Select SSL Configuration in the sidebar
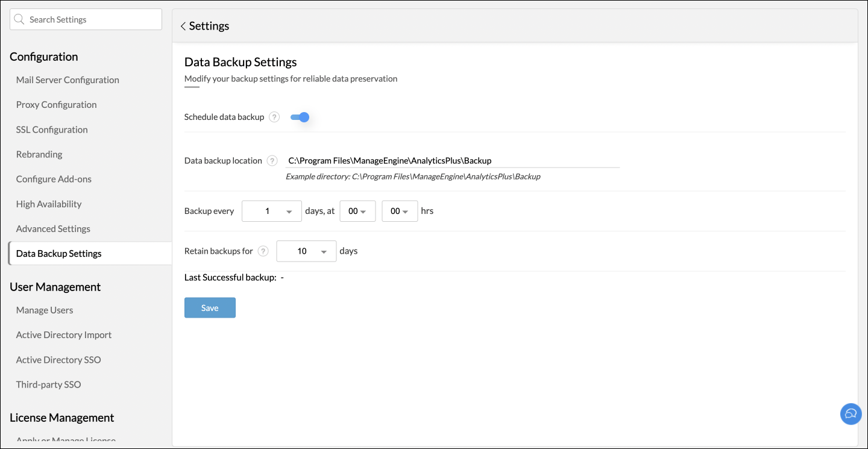868x449 pixels. click(52, 130)
